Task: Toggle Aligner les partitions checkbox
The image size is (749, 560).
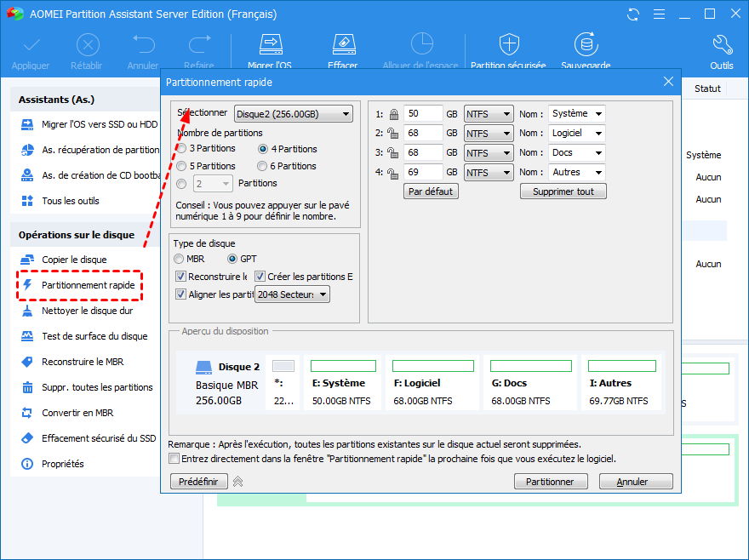Action: tap(180, 294)
